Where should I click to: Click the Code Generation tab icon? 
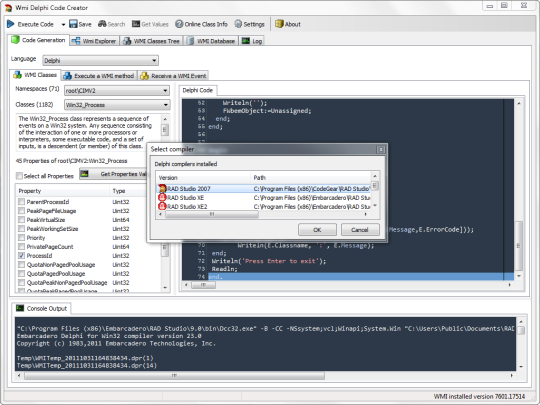15,40
